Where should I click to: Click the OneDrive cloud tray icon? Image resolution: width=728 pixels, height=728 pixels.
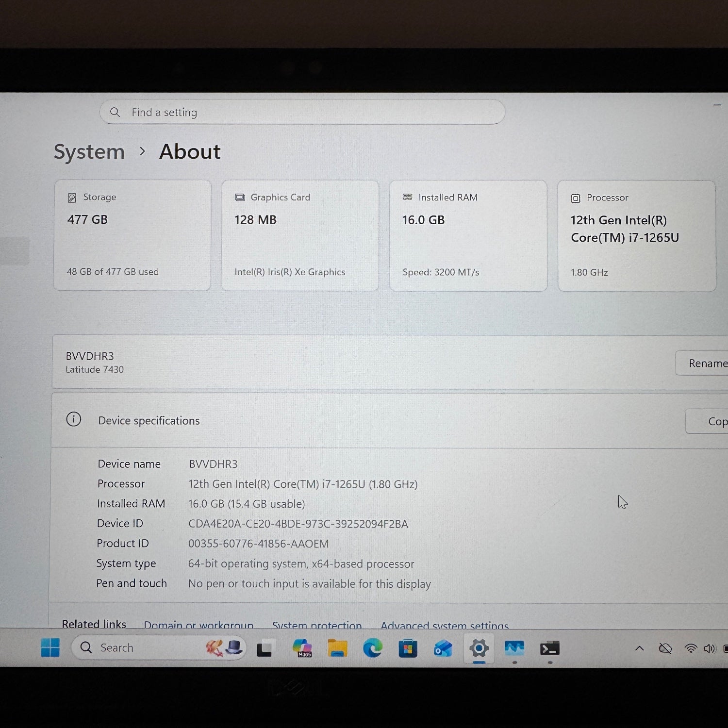[x=665, y=648]
